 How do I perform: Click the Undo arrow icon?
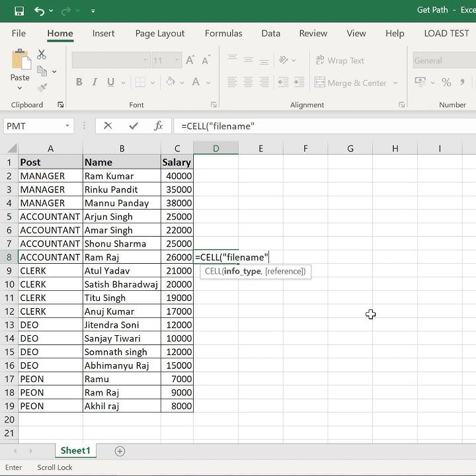click(39, 11)
